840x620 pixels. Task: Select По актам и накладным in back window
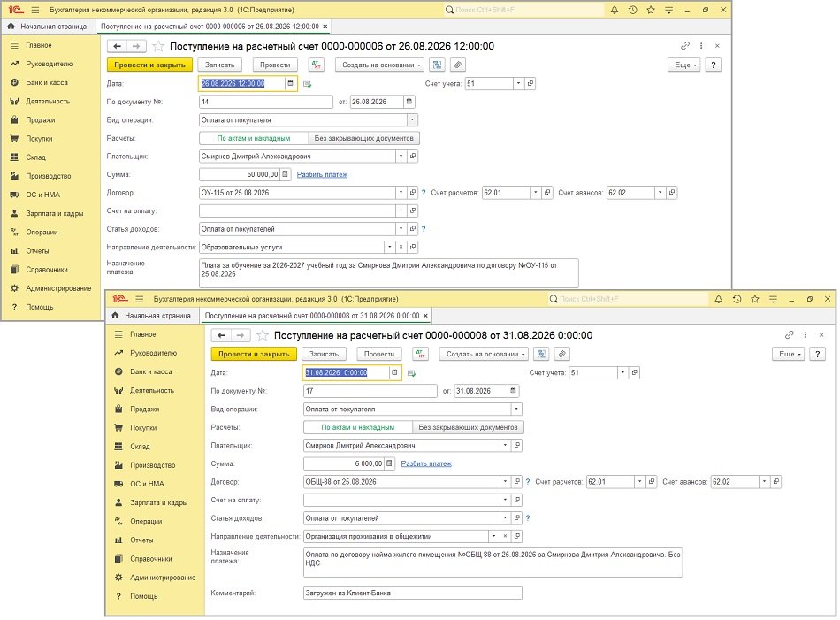pyautogui.click(x=254, y=138)
